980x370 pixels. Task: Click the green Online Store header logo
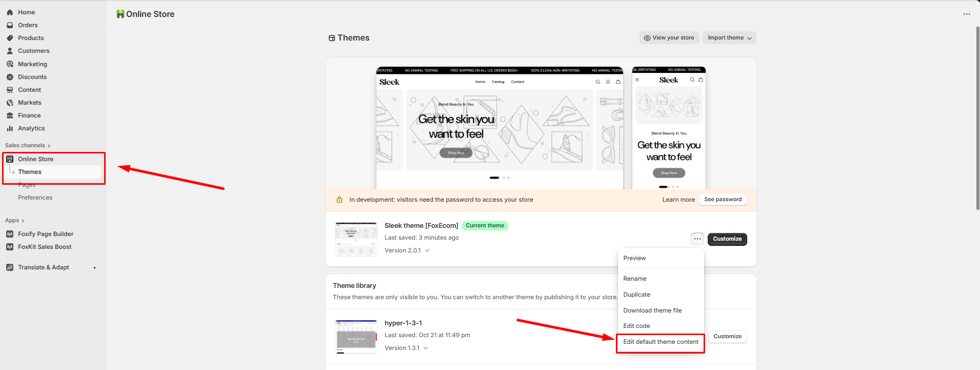(x=121, y=14)
